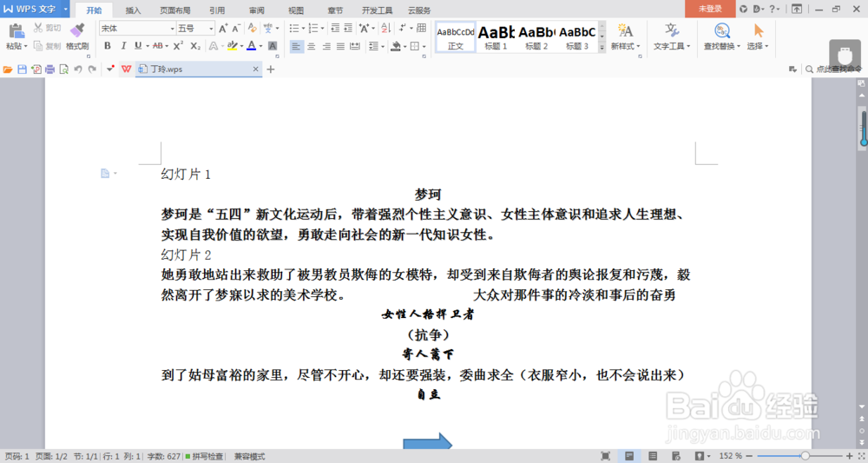Screen dimensions: 868x463
Task: Click the sort A-Z icon
Action: 386,29
